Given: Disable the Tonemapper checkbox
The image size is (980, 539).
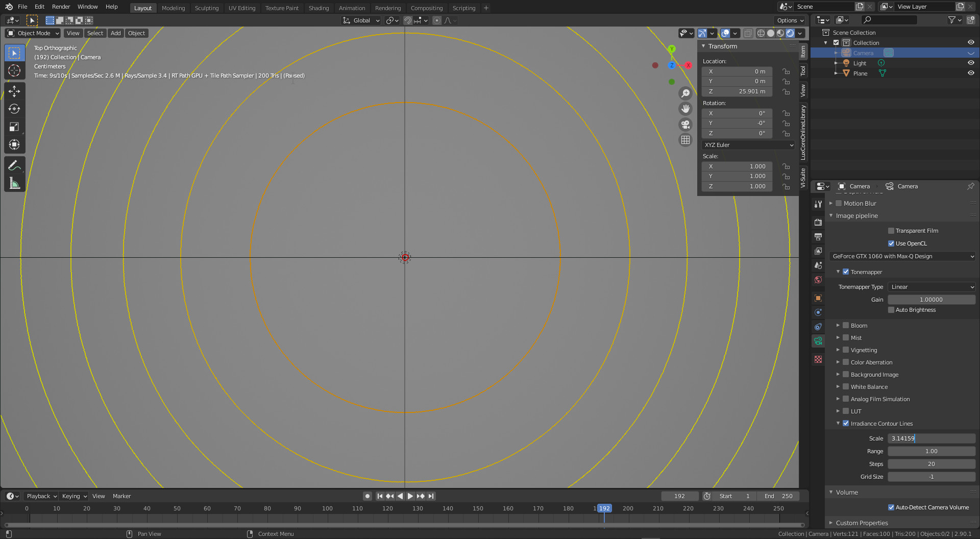Looking at the screenshot, I should (846, 272).
